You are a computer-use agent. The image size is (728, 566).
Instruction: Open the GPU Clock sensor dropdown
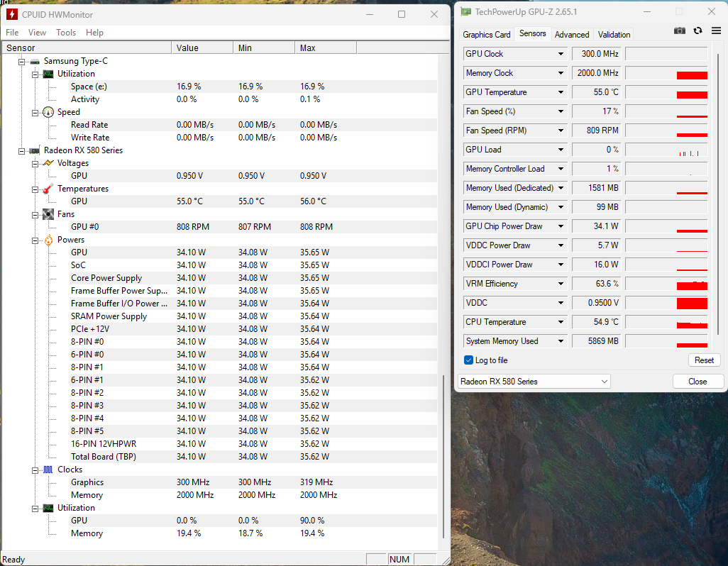pos(561,54)
